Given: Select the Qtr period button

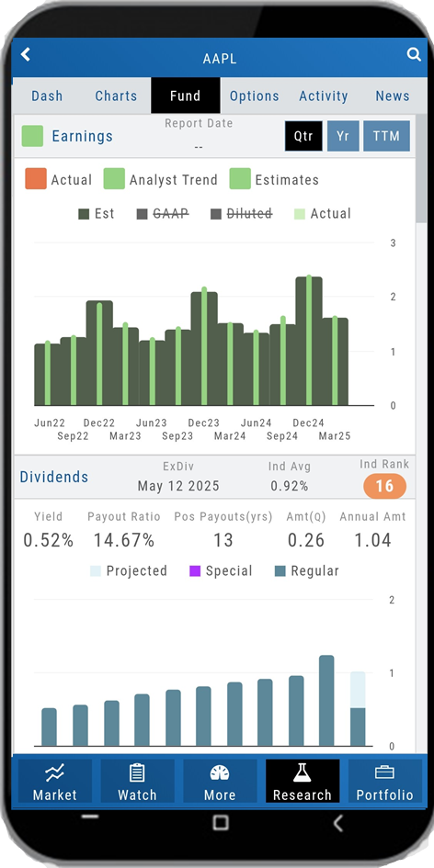Looking at the screenshot, I should (x=303, y=136).
